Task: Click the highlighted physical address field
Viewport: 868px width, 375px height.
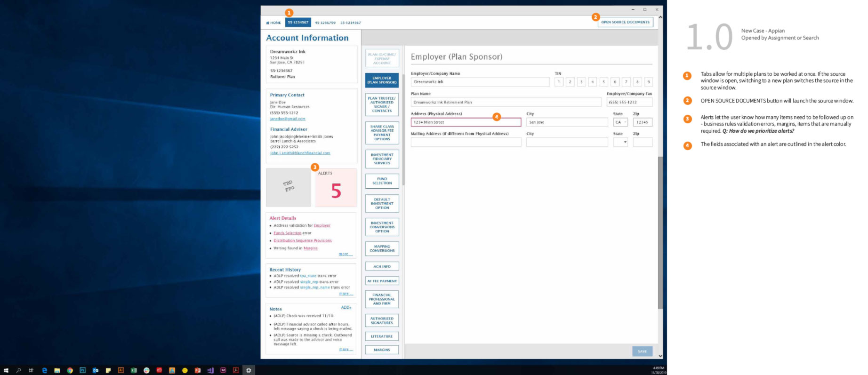Action: point(466,122)
